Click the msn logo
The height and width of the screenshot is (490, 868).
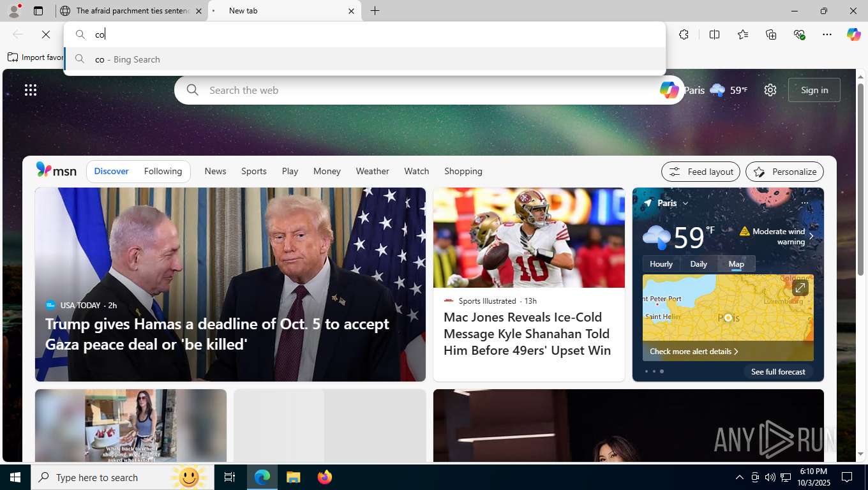[56, 170]
